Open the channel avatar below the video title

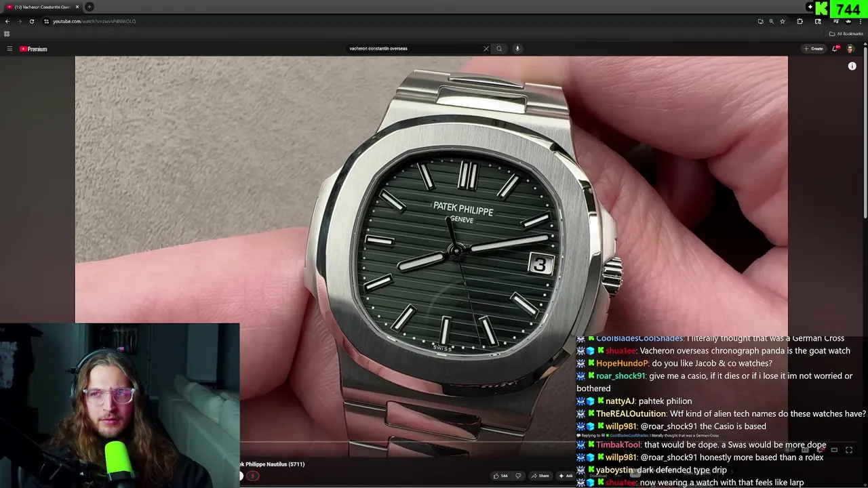pyautogui.click(x=241, y=476)
